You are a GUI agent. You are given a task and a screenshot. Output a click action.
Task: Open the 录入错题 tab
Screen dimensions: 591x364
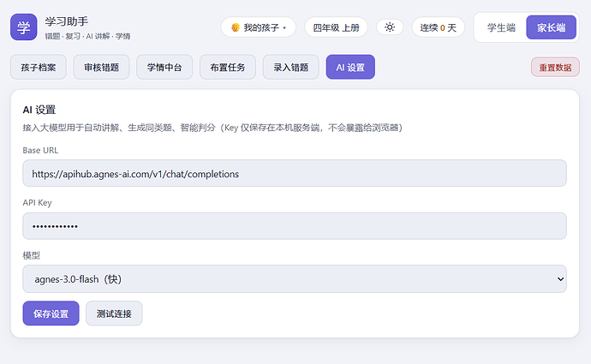[290, 67]
